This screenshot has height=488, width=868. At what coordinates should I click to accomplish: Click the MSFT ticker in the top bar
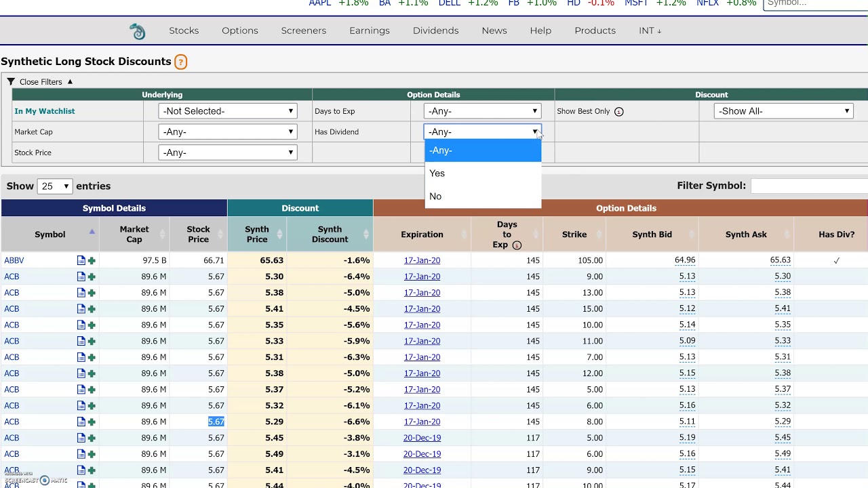point(636,3)
